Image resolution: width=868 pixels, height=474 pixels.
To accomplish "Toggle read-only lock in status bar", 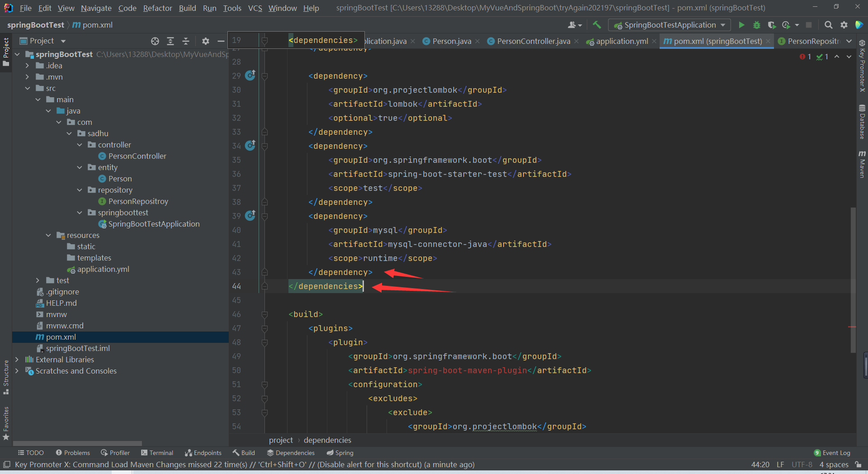I will click(x=859, y=465).
